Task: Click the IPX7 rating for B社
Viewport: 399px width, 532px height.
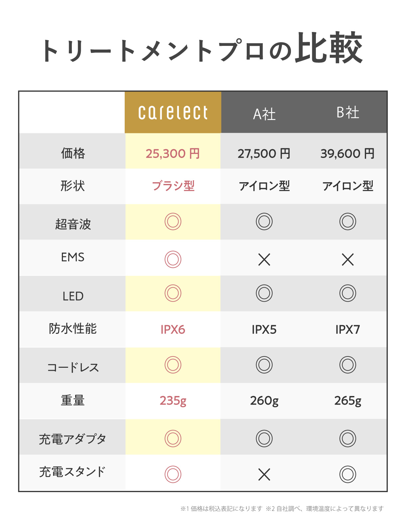Action: click(x=348, y=330)
